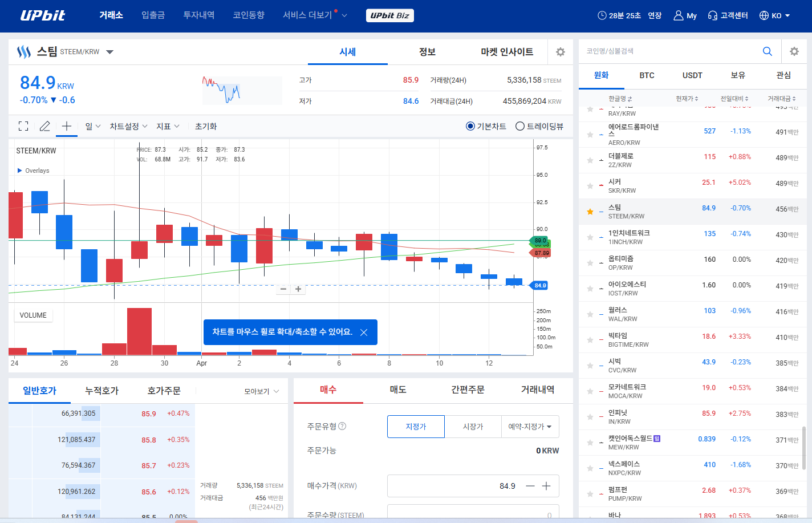
Task: Go to 코인동향 in top navigation
Action: [249, 15]
